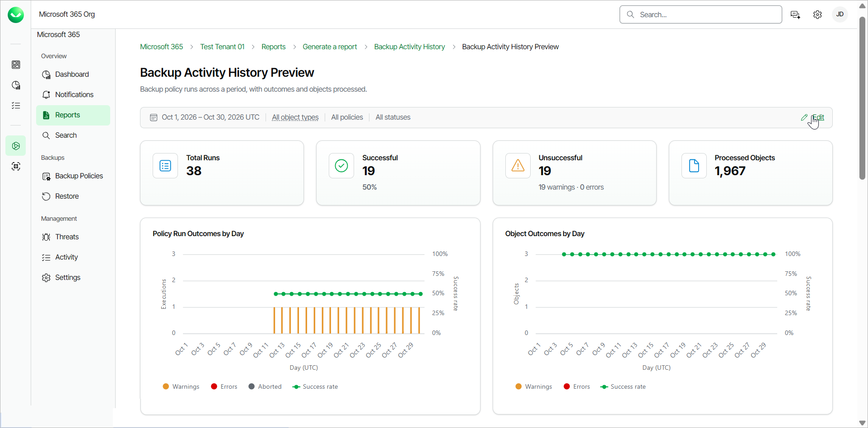868x428 pixels.
Task: Open settings gear in top header
Action: click(x=817, y=15)
